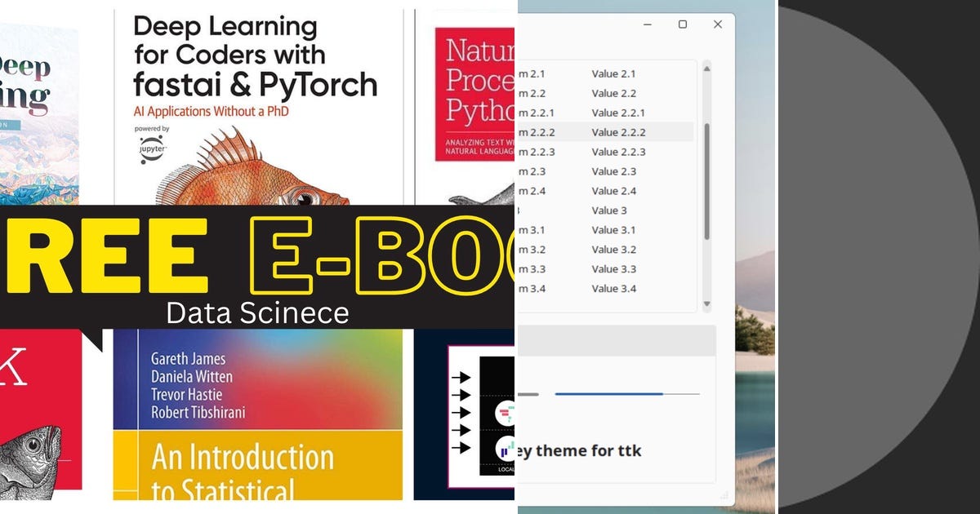Click the author name Trevor Hastie

click(186, 395)
